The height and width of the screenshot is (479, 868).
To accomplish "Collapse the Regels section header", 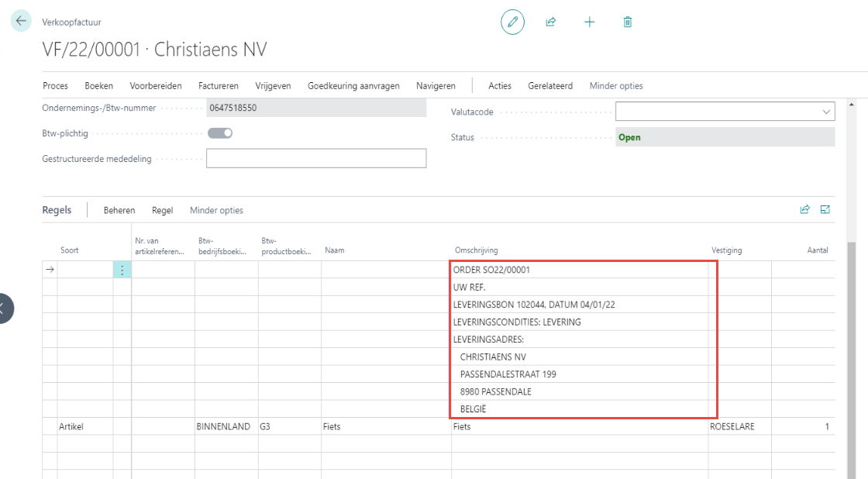I will click(x=57, y=210).
